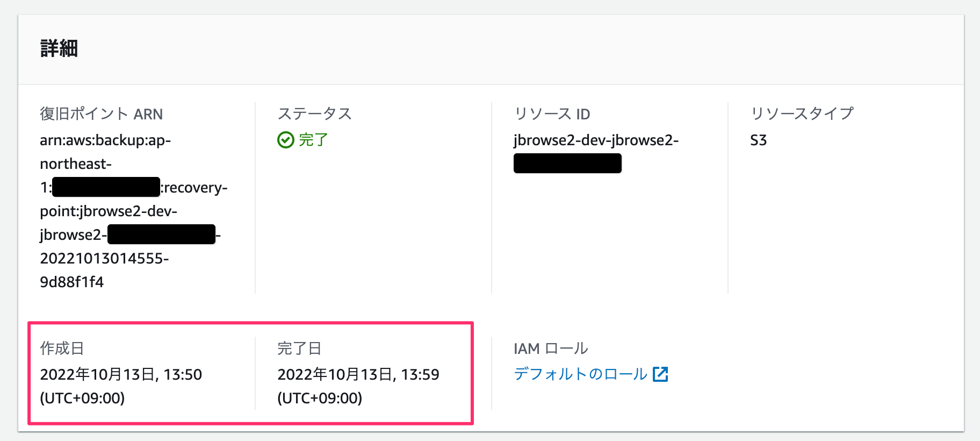Open the デフォルトのロール IAM role link
The image size is (980, 441).
[x=579, y=374]
